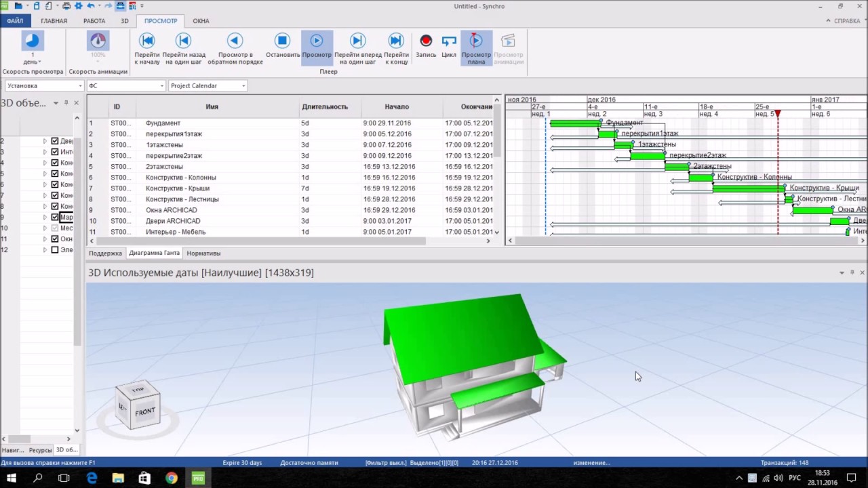Click the Конструктив - Крыши Gantt bar

point(749,188)
